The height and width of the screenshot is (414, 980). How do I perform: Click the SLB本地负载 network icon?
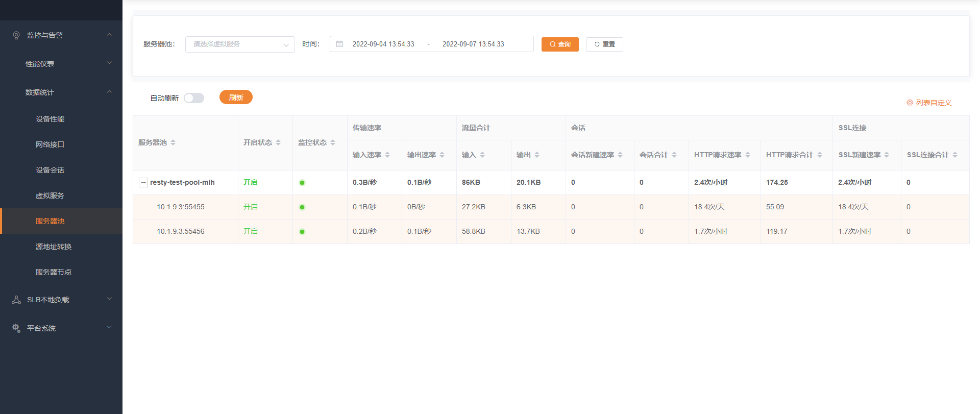pyautogui.click(x=16, y=300)
